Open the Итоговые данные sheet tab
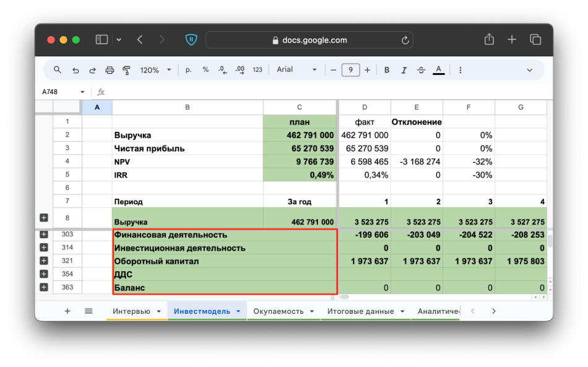 tap(360, 311)
